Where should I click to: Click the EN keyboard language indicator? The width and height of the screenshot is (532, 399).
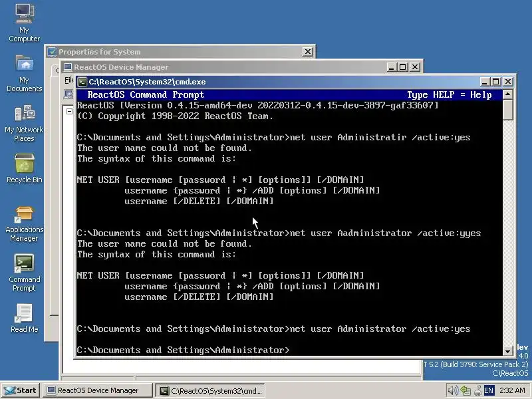coord(489,390)
